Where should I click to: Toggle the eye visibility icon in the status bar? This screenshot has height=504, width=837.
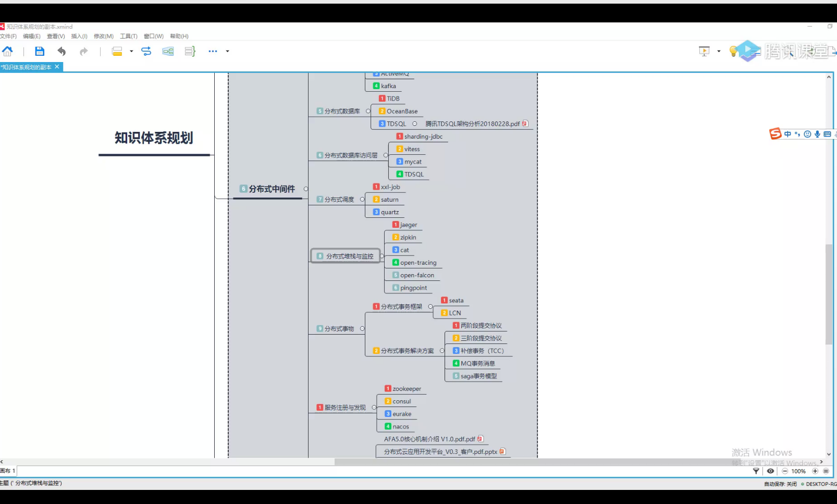[x=770, y=471]
